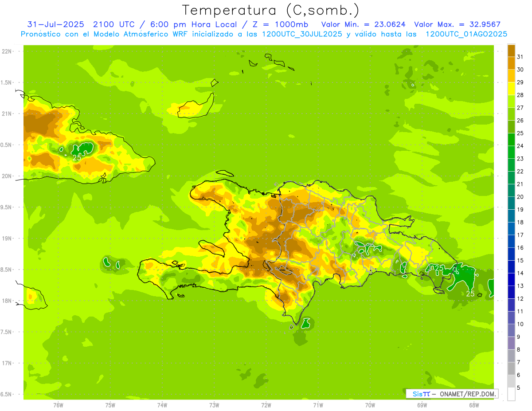Viewport: 532px width, 411px height.
Task: Click the yellow swatch between 28 and 29
Action: [511, 89]
